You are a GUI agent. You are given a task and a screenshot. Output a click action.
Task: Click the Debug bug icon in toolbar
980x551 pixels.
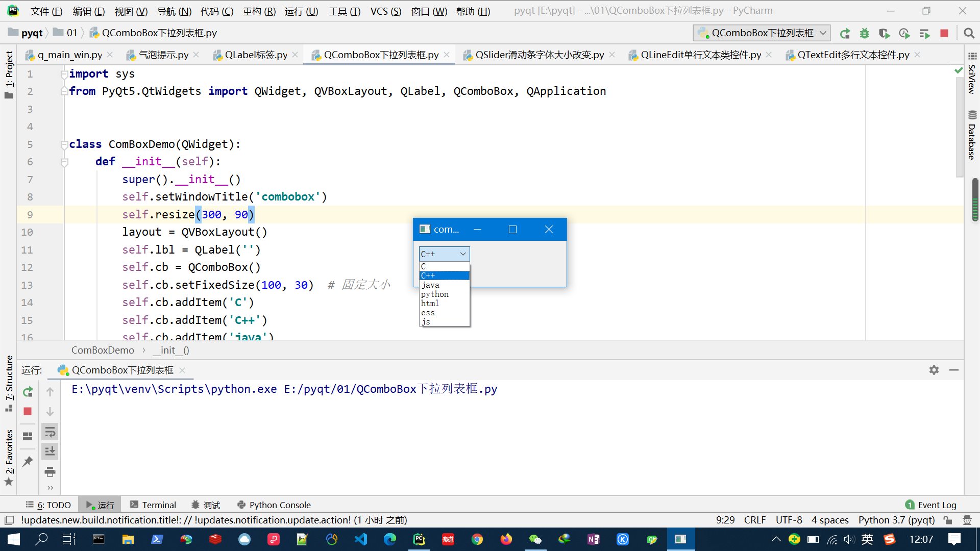point(864,34)
